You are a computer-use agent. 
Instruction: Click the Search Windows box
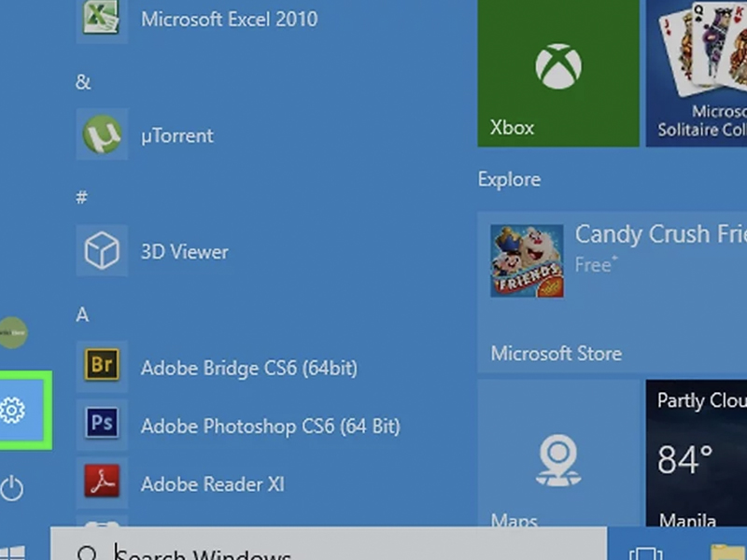[x=327, y=551]
